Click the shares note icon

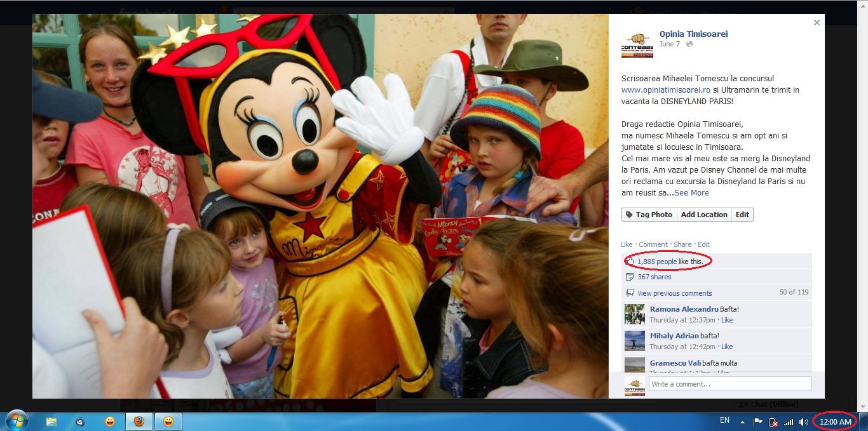point(629,277)
